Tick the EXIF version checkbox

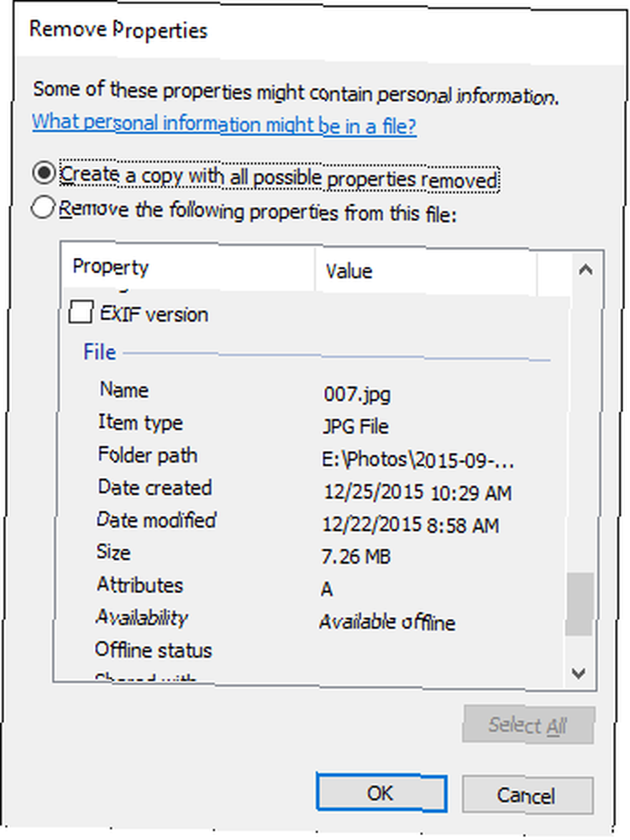81,312
